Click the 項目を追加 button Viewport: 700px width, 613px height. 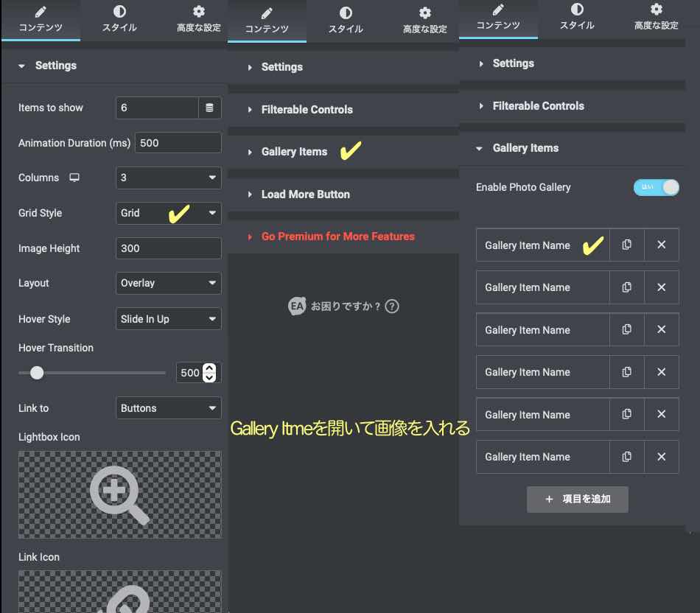pyautogui.click(x=578, y=499)
